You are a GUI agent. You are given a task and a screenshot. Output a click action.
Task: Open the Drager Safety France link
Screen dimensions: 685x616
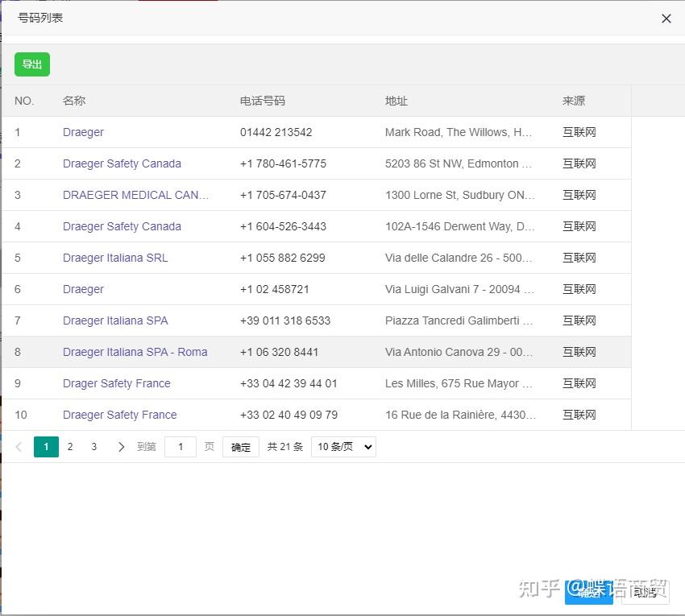click(117, 384)
